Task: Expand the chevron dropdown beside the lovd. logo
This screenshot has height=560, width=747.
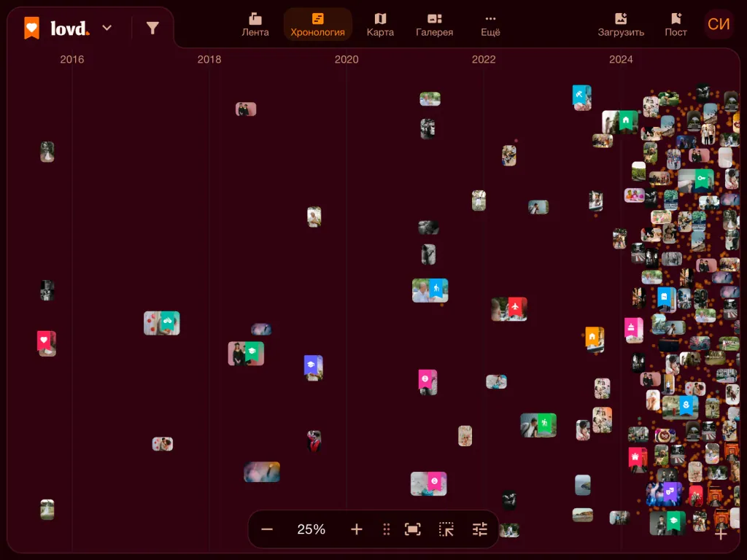Action: (x=107, y=28)
